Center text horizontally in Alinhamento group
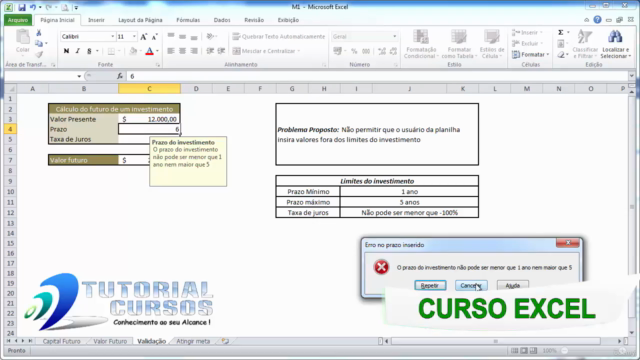 click(x=182, y=51)
